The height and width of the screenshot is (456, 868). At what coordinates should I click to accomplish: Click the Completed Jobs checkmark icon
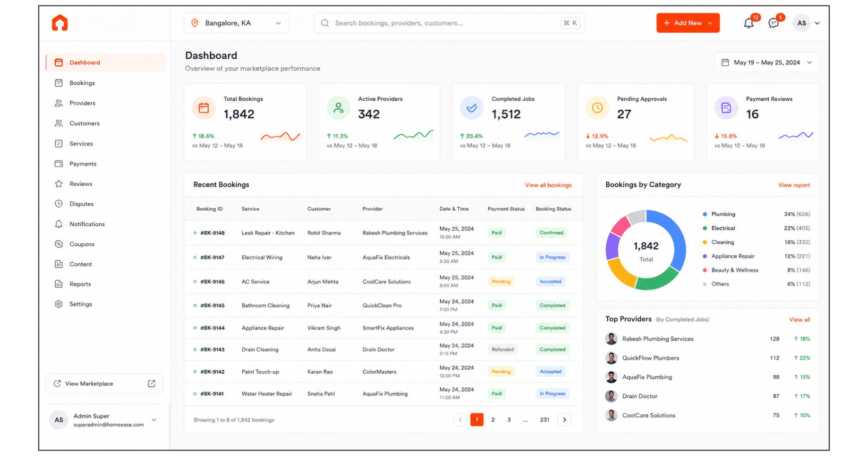[472, 108]
